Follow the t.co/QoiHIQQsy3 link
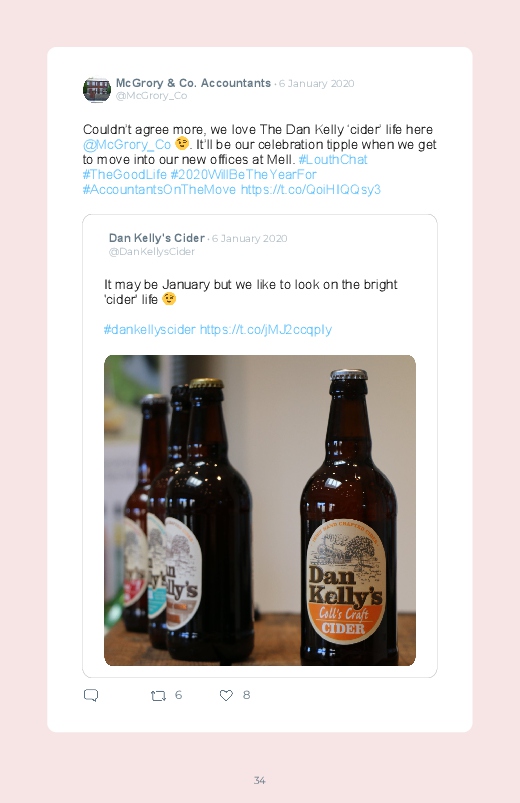This screenshot has width=520, height=803. pyautogui.click(x=310, y=189)
